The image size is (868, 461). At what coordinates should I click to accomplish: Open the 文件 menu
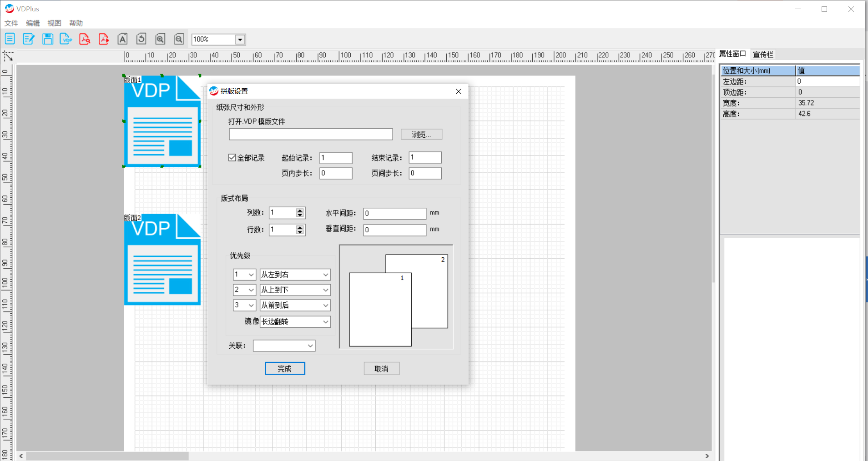tap(11, 23)
